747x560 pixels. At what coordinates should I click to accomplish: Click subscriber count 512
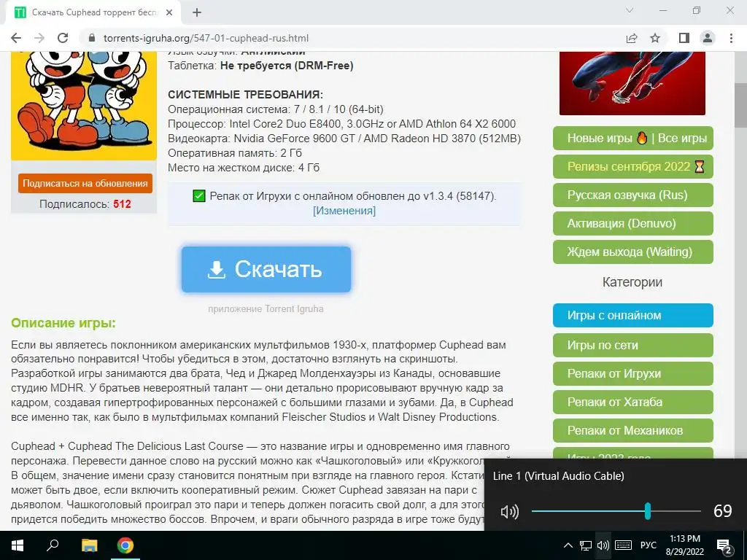pos(122,204)
